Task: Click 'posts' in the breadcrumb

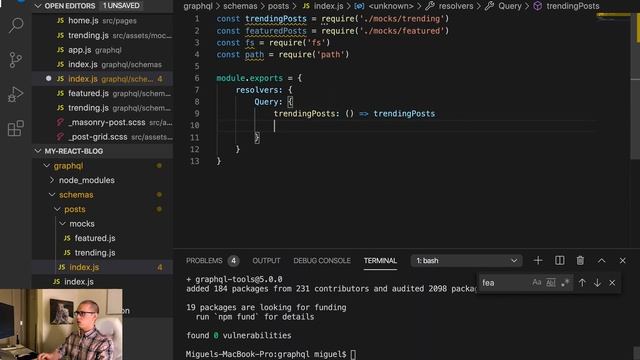Action: (278, 6)
